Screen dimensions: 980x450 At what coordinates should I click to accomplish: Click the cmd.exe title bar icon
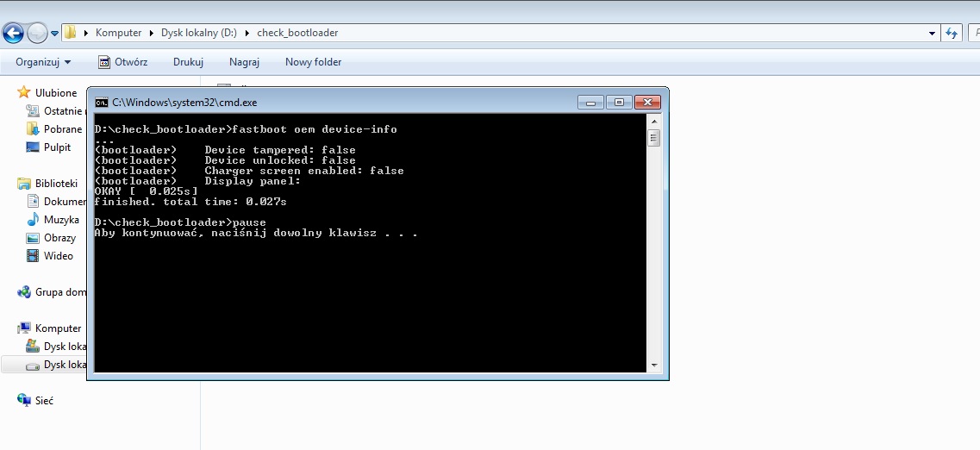102,102
